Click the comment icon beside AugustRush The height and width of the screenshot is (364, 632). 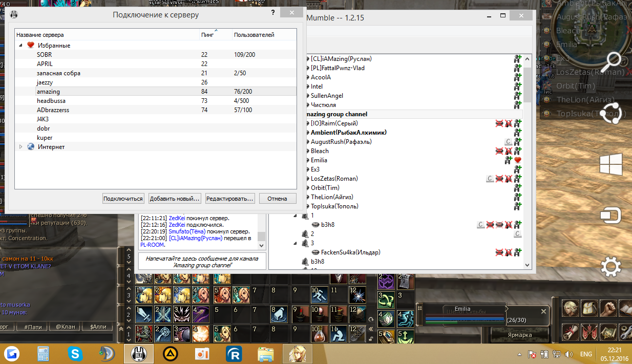[508, 142]
